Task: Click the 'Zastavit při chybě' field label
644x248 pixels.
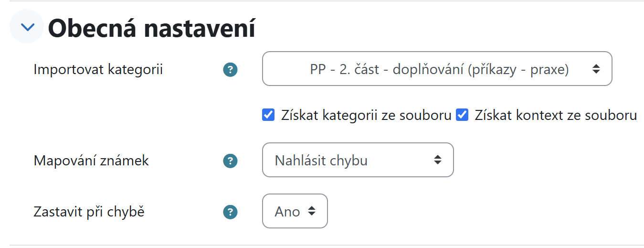Action: (x=89, y=211)
